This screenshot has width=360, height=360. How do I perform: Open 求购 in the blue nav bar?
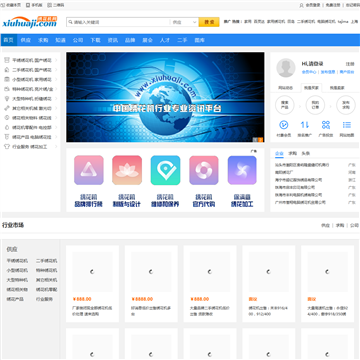[x=43, y=40]
